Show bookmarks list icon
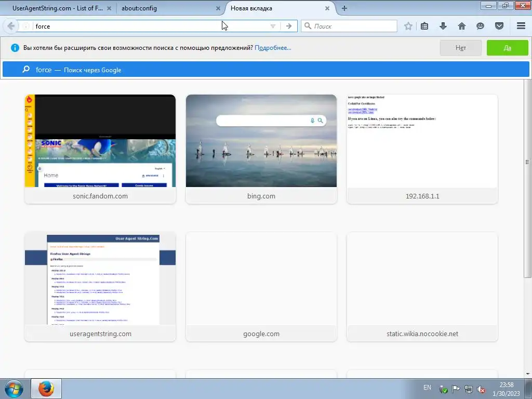 [424, 26]
